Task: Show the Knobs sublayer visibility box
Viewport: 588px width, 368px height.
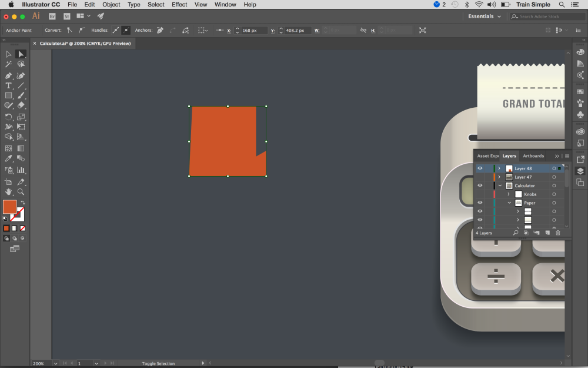Action: (480, 194)
